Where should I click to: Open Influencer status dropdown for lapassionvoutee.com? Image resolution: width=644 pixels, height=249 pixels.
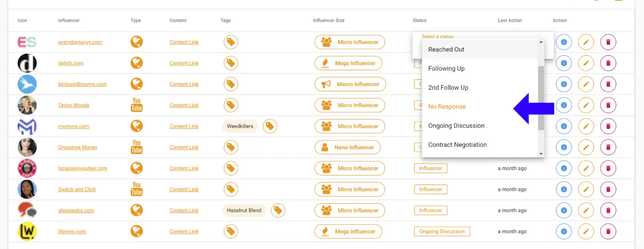[x=431, y=168]
